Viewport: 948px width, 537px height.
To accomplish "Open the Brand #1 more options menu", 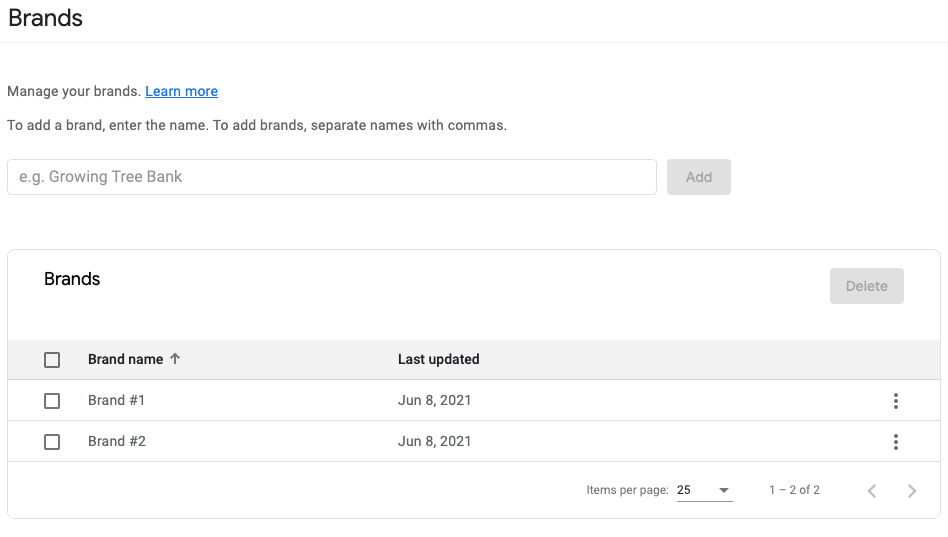I will pos(895,401).
